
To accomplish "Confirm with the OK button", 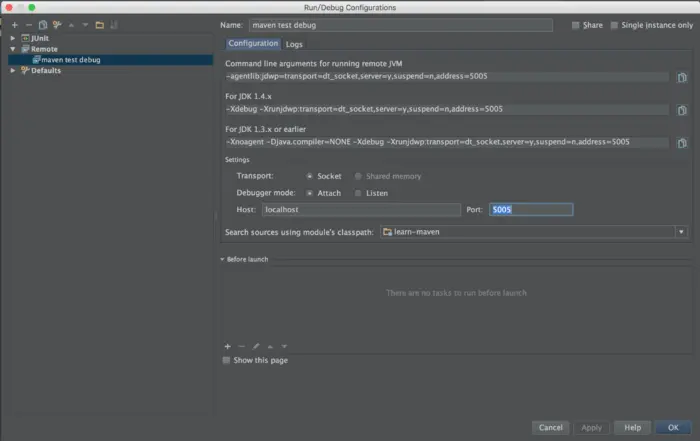I will tap(673, 428).
